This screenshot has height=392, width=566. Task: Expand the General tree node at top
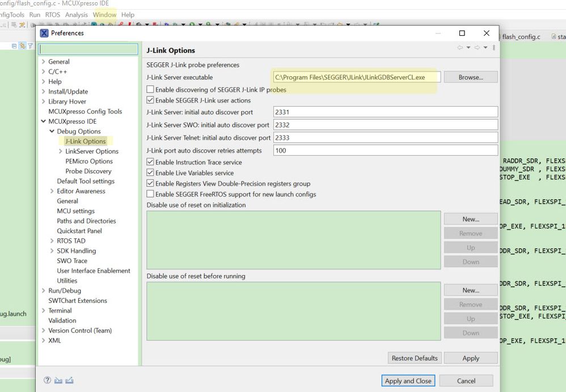[43, 61]
